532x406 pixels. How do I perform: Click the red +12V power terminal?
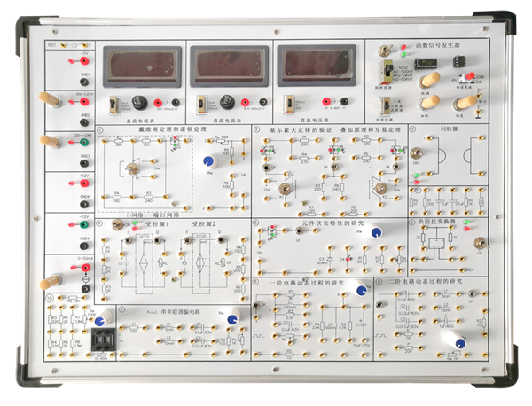point(83,183)
